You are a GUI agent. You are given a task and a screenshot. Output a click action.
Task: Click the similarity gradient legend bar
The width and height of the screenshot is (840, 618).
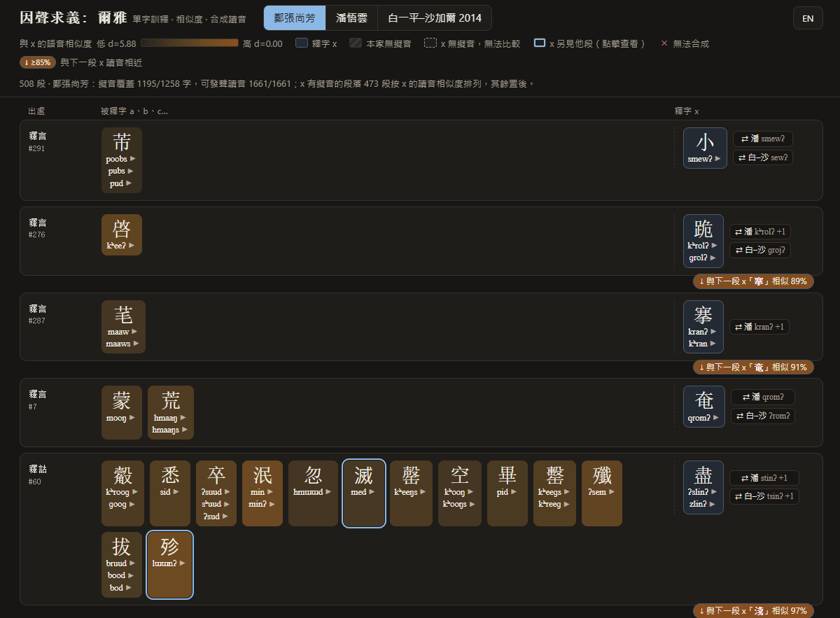190,43
